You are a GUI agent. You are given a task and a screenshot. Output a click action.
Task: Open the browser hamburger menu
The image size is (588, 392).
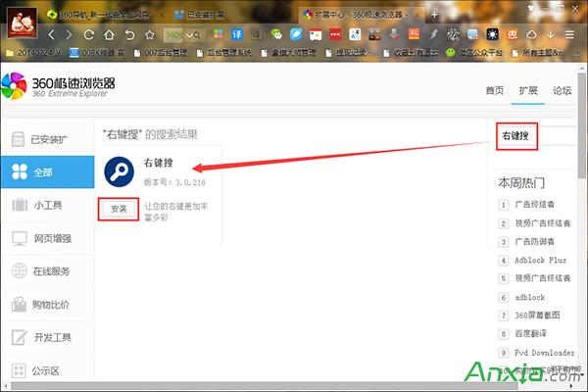[x=569, y=34]
